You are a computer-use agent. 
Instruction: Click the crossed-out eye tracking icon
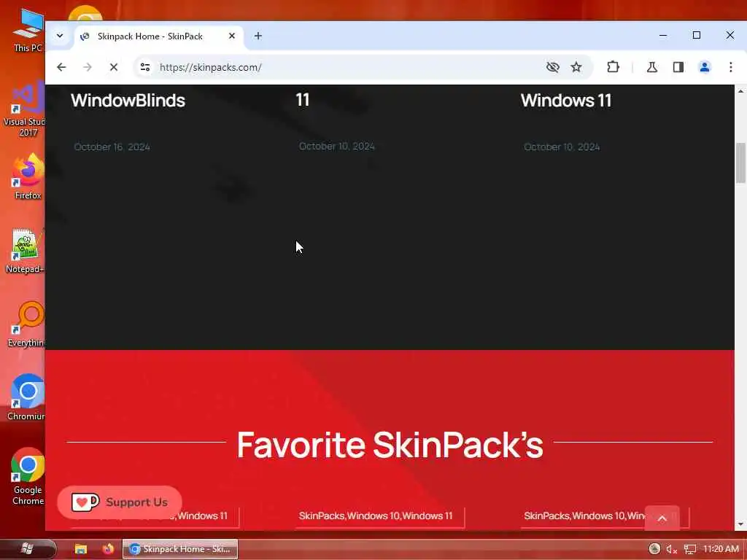[553, 67]
